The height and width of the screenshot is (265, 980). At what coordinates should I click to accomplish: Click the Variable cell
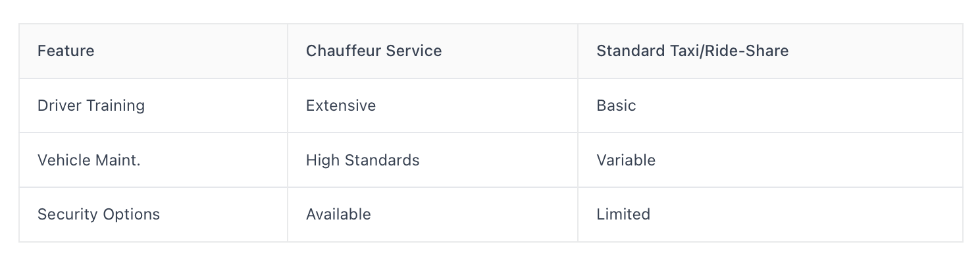(626, 160)
